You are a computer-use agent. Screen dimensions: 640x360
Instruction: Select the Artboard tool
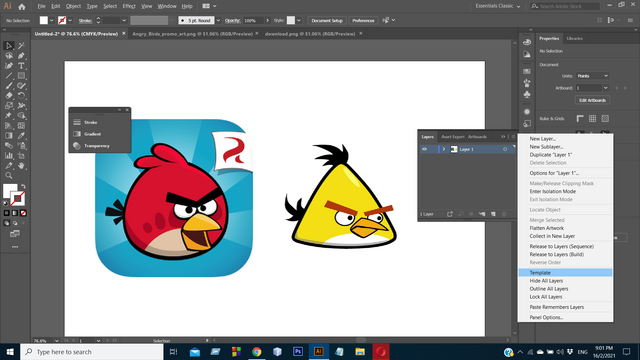21,156
